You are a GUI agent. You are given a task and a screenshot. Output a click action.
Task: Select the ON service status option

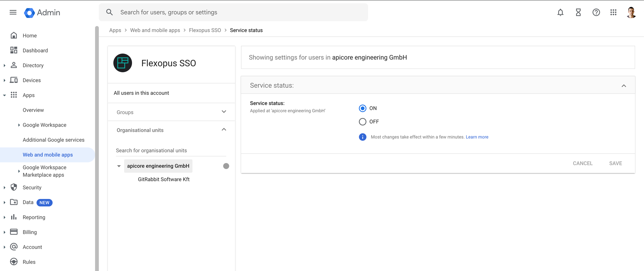(363, 108)
